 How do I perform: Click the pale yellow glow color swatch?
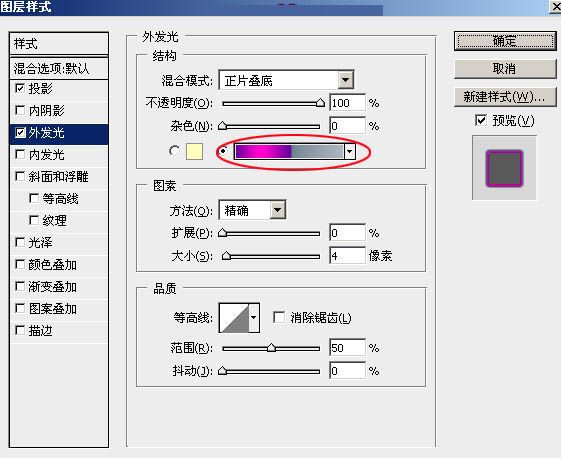click(195, 151)
